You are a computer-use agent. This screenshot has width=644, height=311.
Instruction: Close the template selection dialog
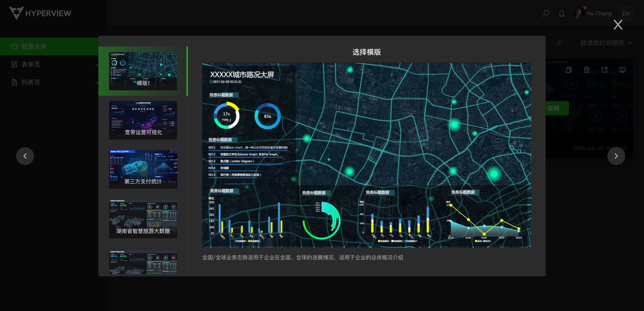click(x=618, y=25)
